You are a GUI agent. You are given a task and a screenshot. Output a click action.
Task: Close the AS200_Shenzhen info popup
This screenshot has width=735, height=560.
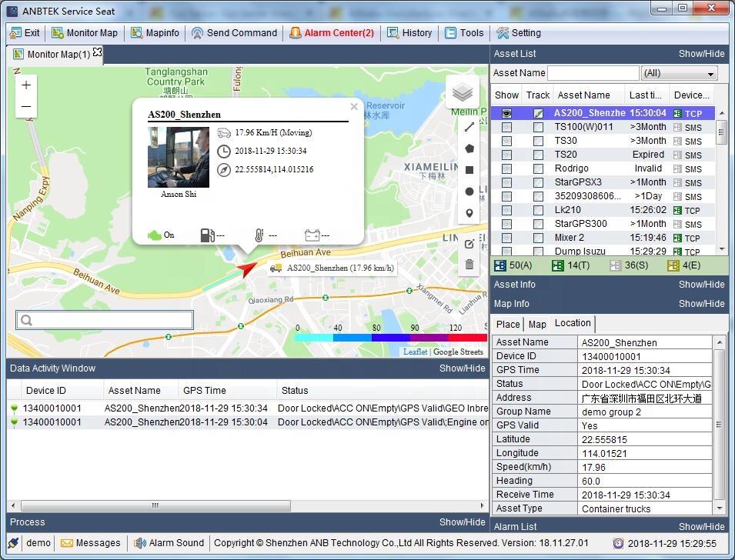pos(354,107)
